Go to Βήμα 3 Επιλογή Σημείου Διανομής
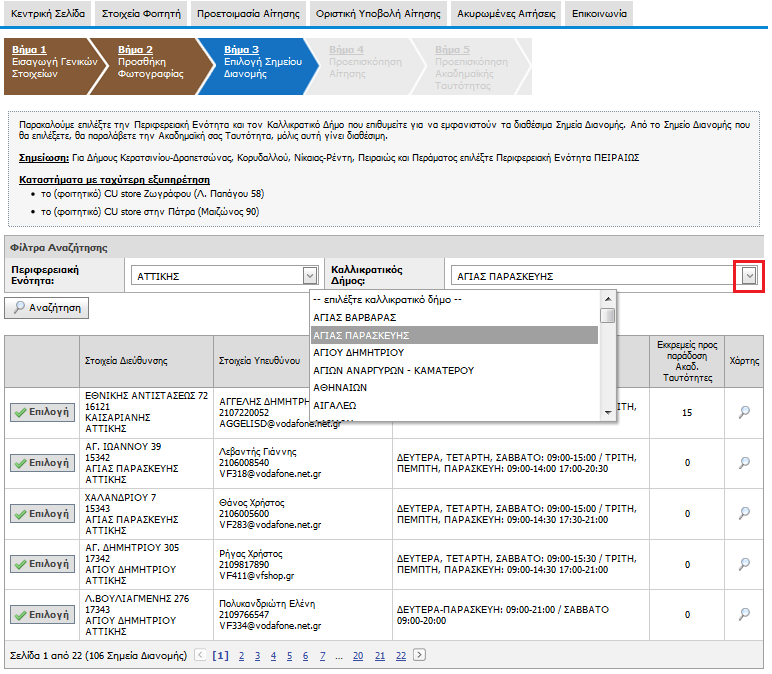This screenshot has height=674, width=772. point(259,66)
